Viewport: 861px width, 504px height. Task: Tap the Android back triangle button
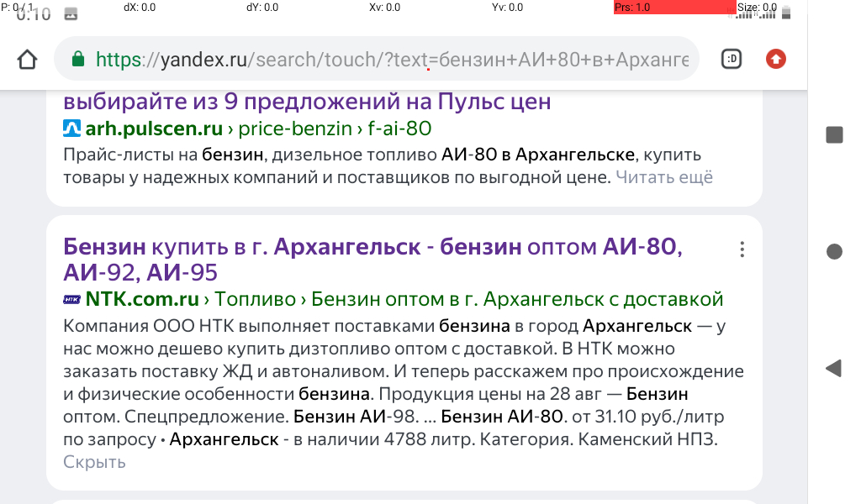pyautogui.click(x=833, y=368)
